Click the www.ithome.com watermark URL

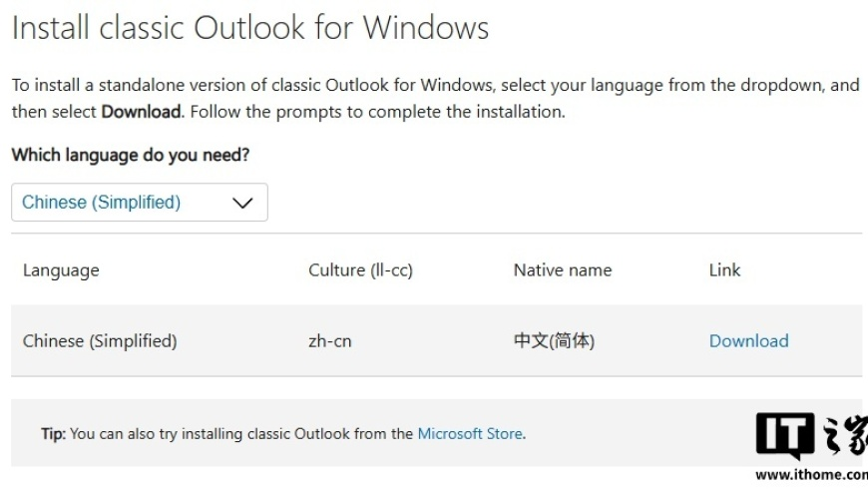pos(811,474)
